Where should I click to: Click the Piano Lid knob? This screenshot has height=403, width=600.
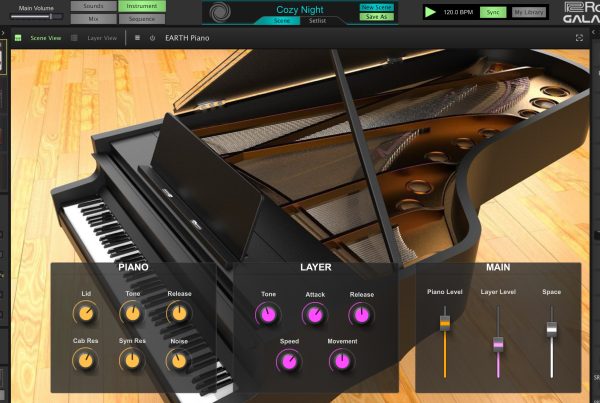pyautogui.click(x=86, y=313)
